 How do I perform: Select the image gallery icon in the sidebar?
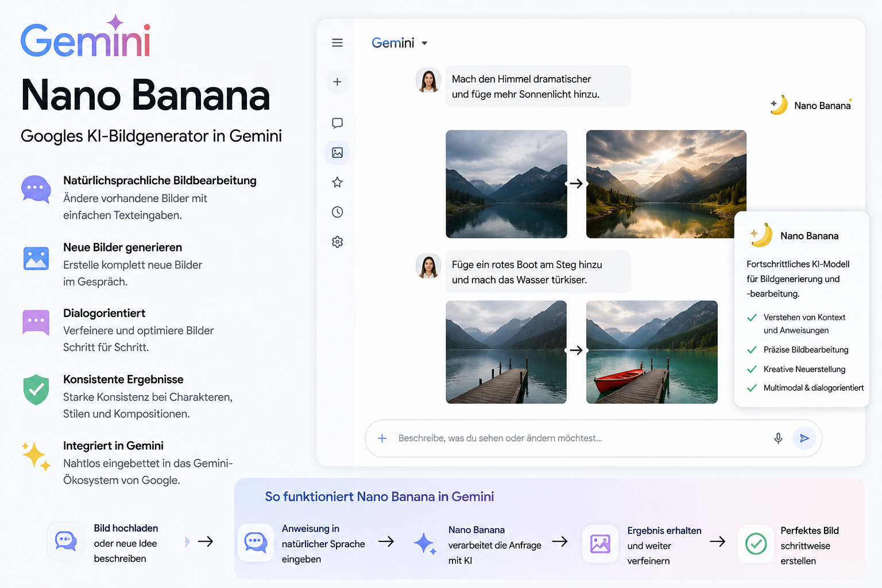click(337, 153)
